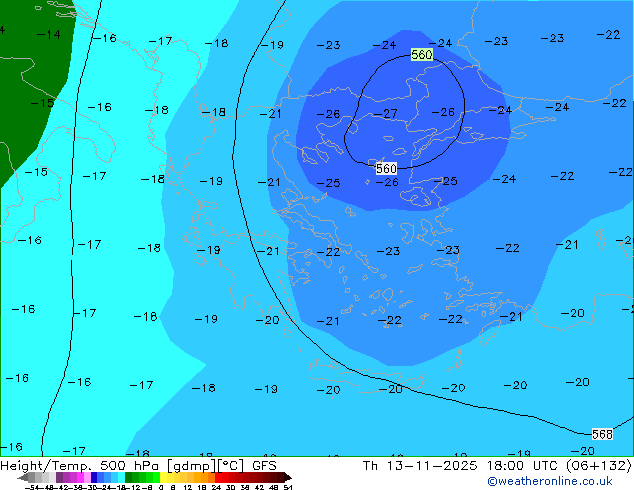634x490 pixels.
Task: Click the weatheronline.co.uk copyright link
Action: click(x=550, y=481)
